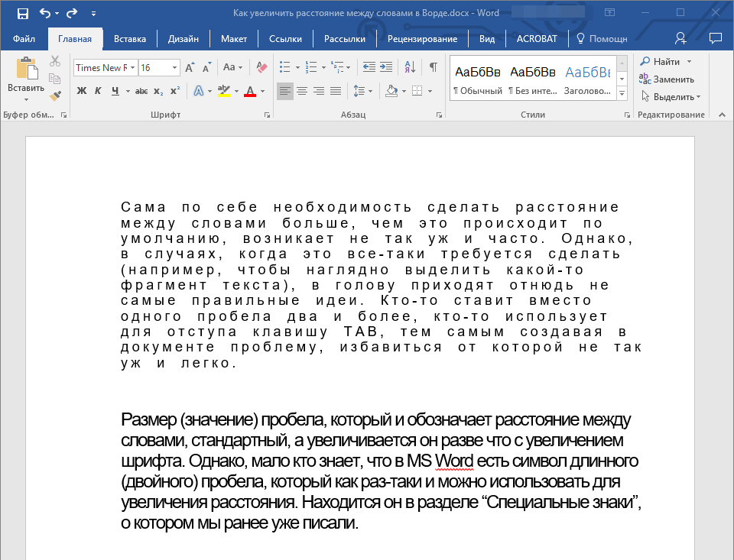
Task: Expand the Выделить dropdown in Редактирование
Action: [x=697, y=97]
